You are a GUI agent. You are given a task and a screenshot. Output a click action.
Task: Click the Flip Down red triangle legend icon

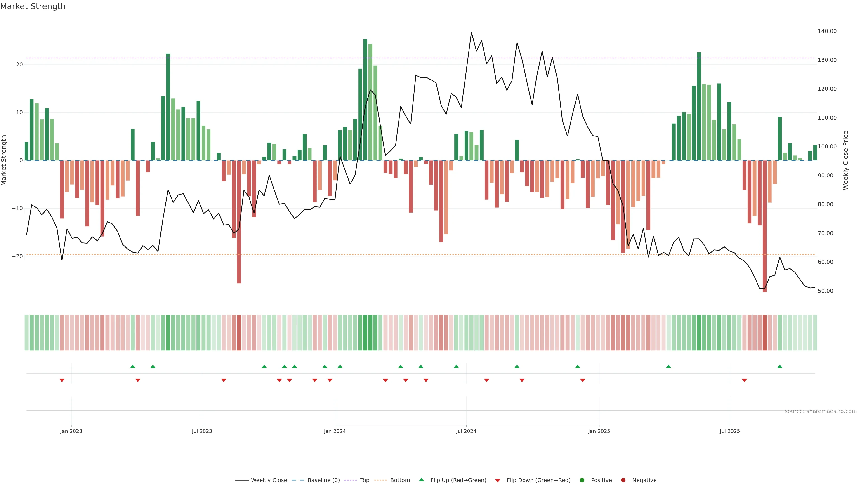[498, 481]
